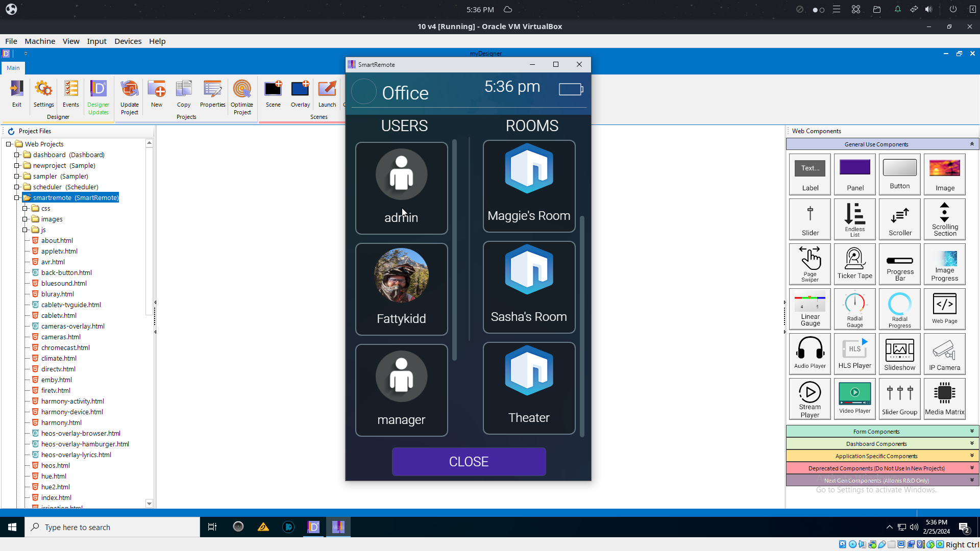Open about.html in the project tree
The image size is (980, 551).
57,241
